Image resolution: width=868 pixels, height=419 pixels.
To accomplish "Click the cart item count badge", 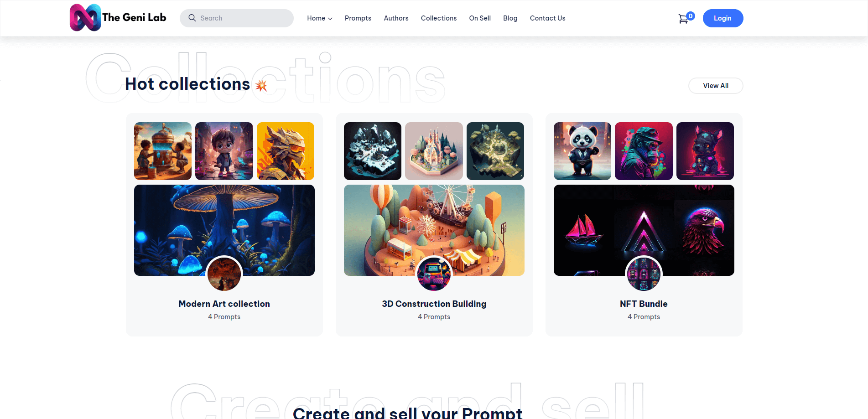I will click(691, 16).
